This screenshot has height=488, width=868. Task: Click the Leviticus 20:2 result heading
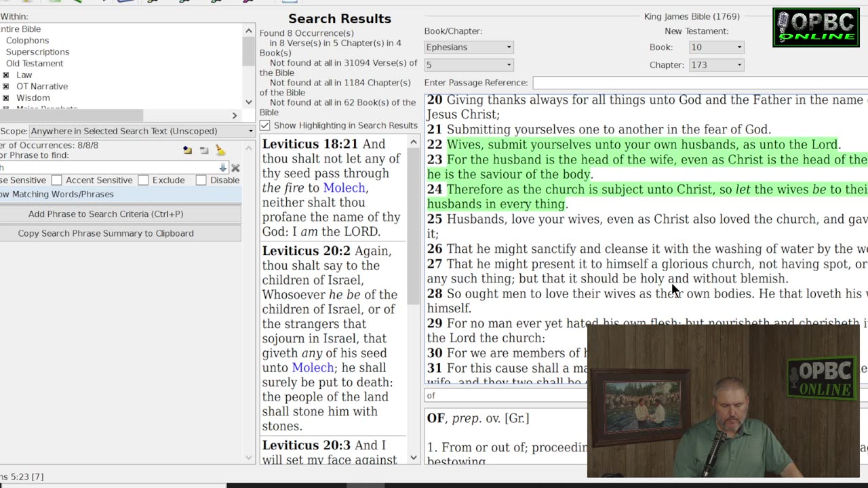tap(305, 251)
